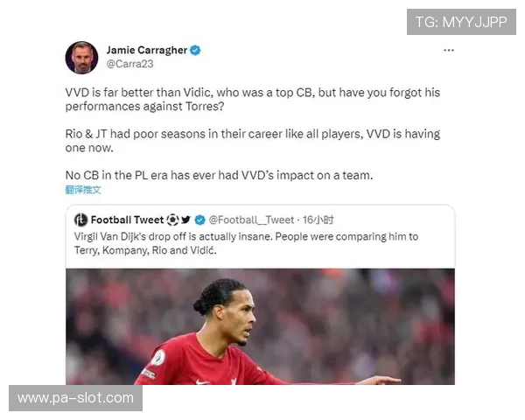
Task: Click the 翻译推文 translate tweet link
Action: click(83, 190)
